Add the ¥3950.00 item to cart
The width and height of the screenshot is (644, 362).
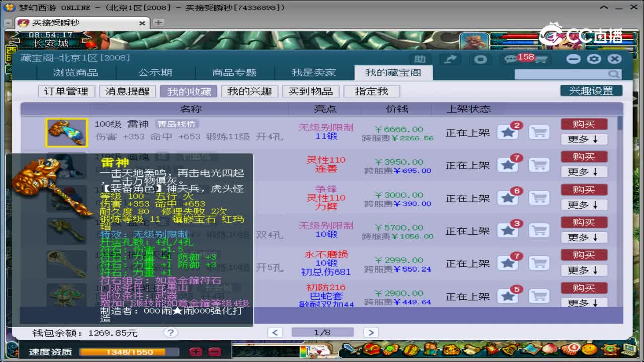click(x=539, y=165)
